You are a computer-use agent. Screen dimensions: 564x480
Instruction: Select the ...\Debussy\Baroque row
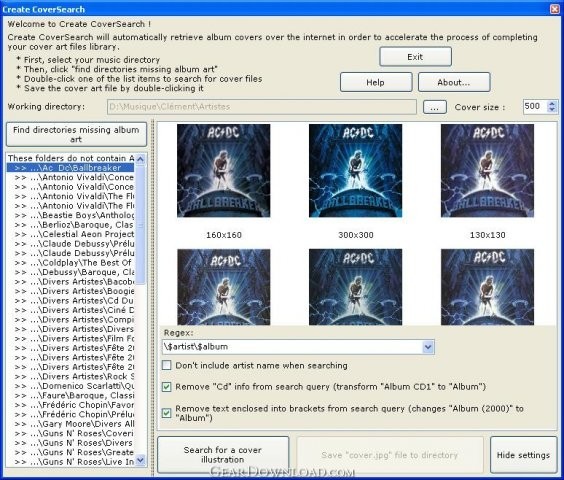[x=71, y=272]
